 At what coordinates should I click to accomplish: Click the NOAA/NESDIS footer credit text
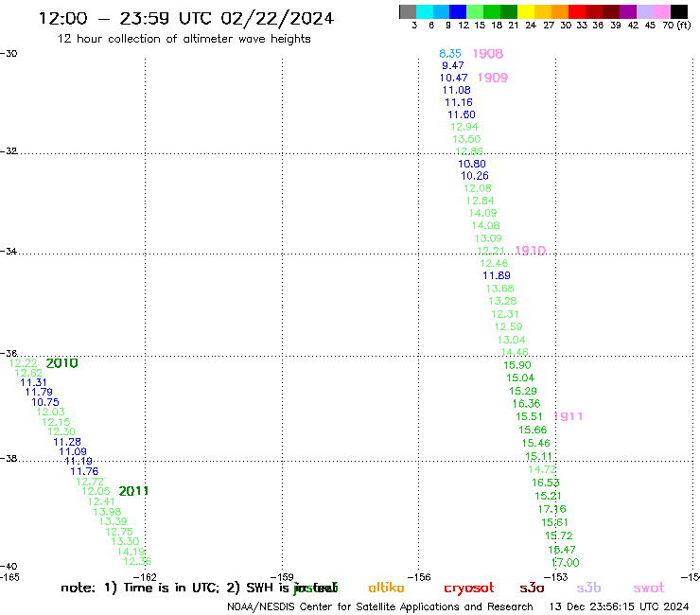[x=380, y=606]
